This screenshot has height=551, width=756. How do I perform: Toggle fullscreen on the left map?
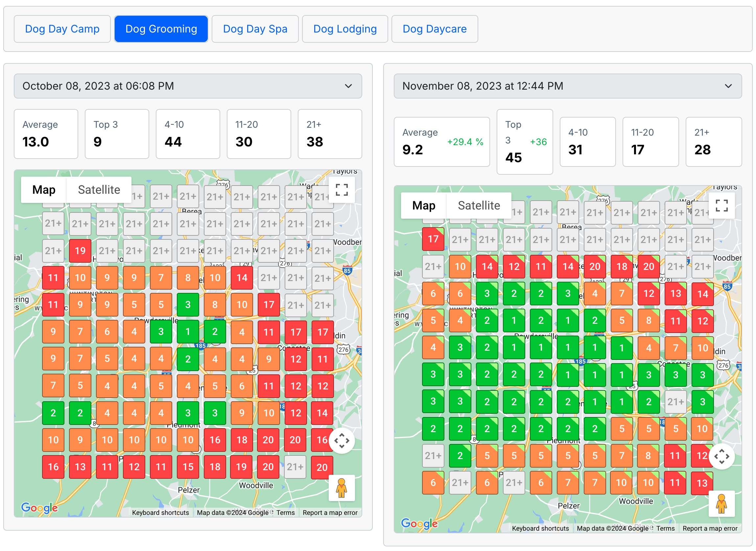342,190
